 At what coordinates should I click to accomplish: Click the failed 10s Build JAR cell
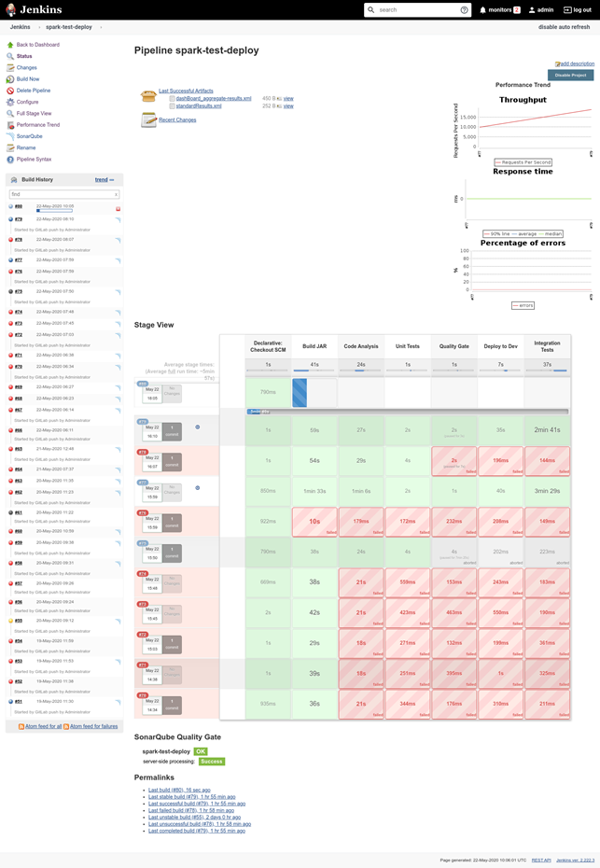tap(314, 522)
